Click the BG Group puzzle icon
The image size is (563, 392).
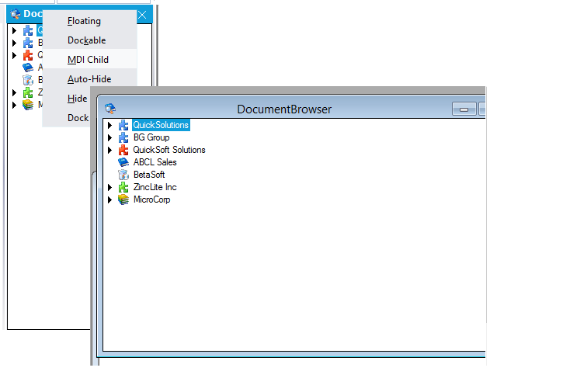[x=123, y=137]
